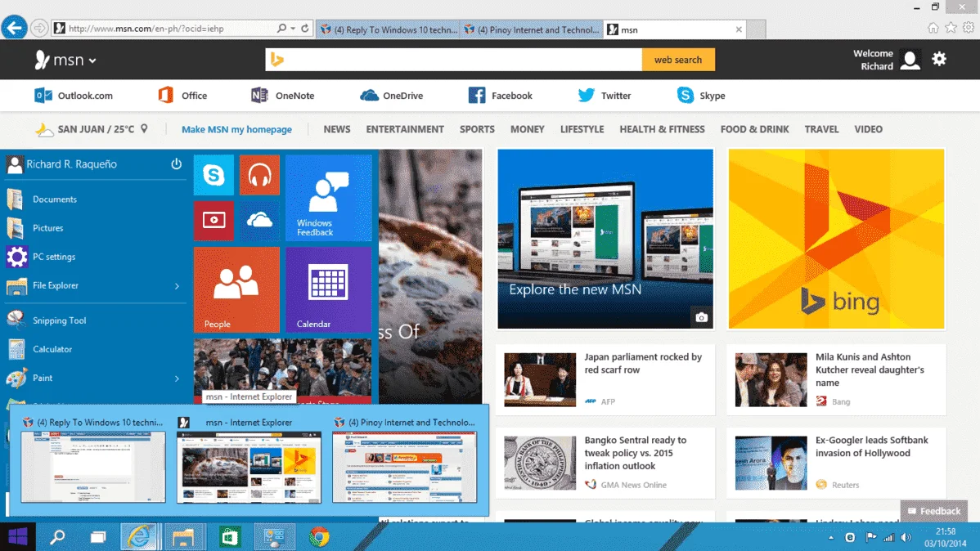980x551 pixels.
Task: Open the Office shortcut
Action: coord(182,96)
